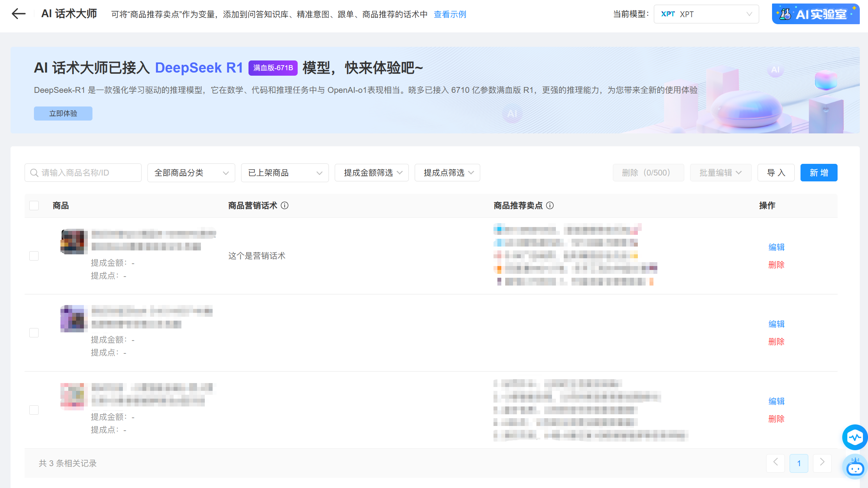The image size is (868, 488).
Task: Click the 这个是营销话术 text cell
Action: [x=257, y=256]
